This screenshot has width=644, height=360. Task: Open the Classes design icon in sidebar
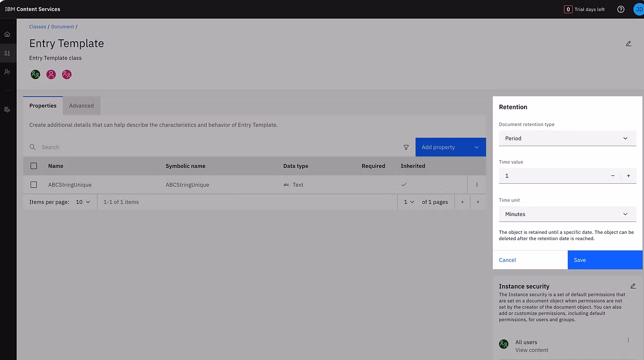(x=7, y=53)
